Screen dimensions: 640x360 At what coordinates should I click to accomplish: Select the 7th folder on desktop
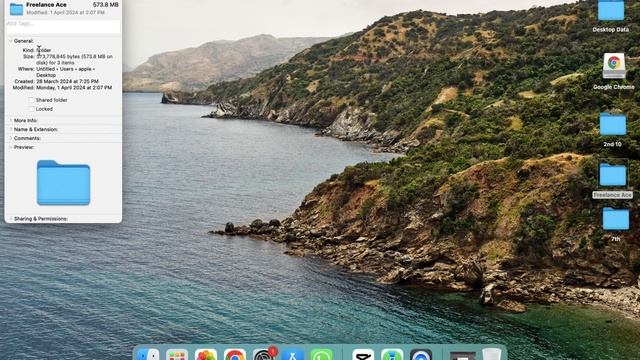(616, 219)
